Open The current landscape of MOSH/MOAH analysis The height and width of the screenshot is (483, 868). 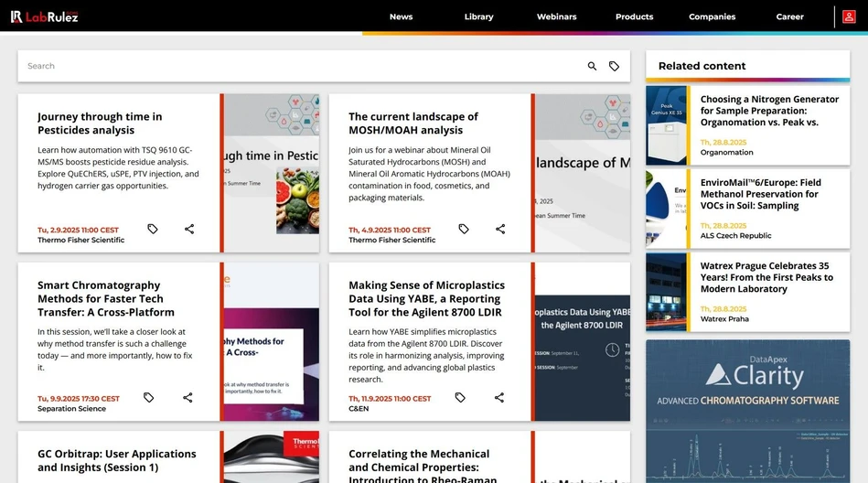[413, 123]
